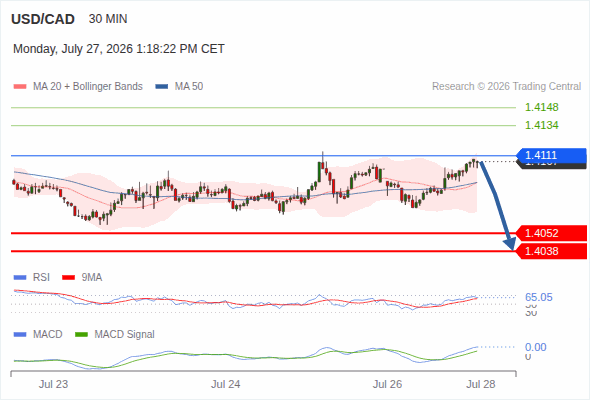Click the 1.4038 red support tag
Screen dimensions: 590x400
551,251
